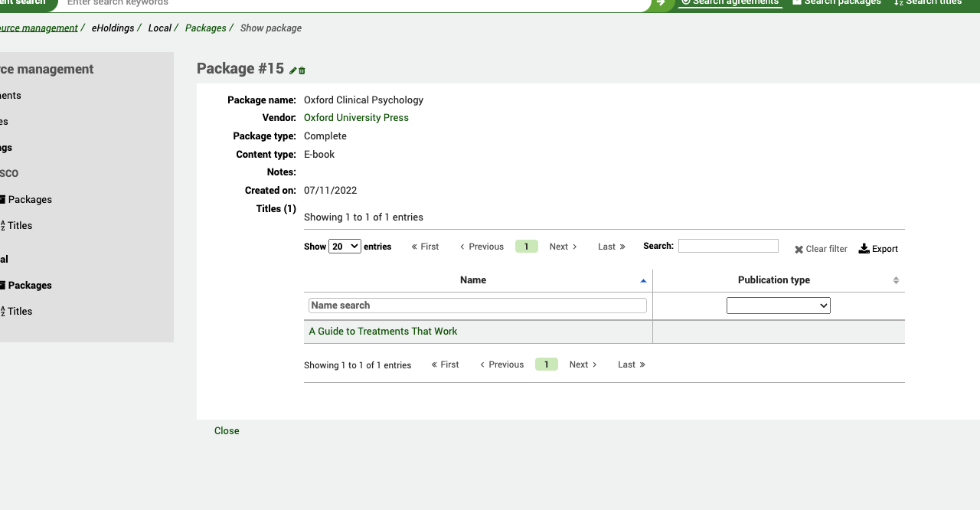Submit search with the green arrow icon
This screenshot has width=980, height=510.
(661, 3)
